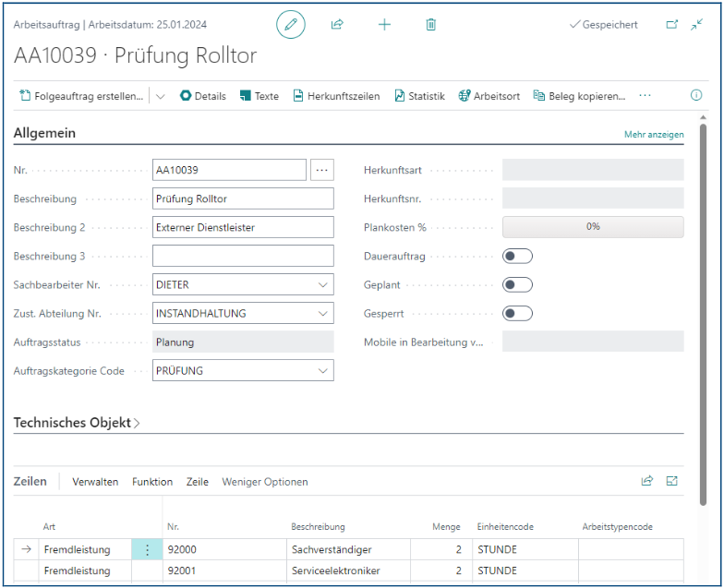The image size is (724, 588).
Task: Expand dropdown beside Folgeauftrag erstellen
Action: [161, 96]
